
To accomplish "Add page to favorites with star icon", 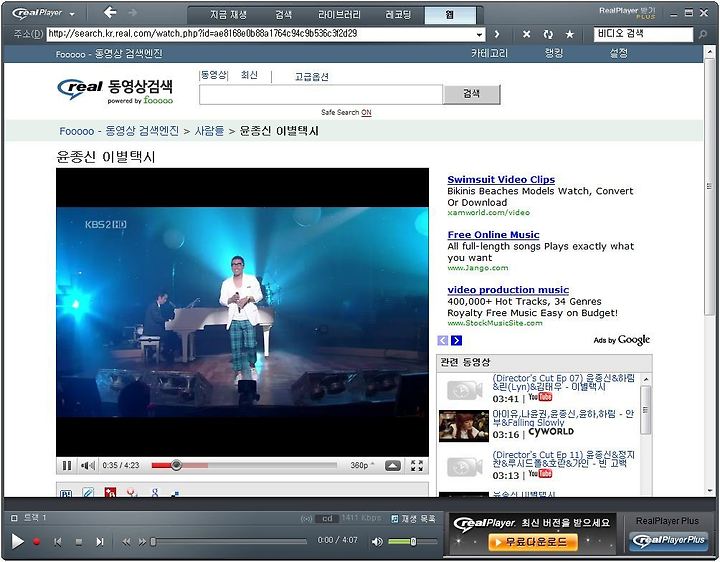I will coord(570,34).
